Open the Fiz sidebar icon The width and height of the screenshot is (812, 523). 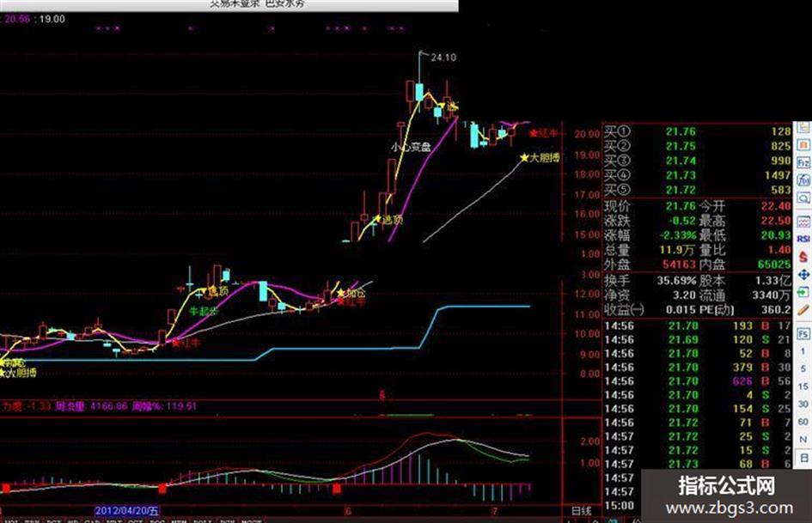pyautogui.click(x=803, y=162)
